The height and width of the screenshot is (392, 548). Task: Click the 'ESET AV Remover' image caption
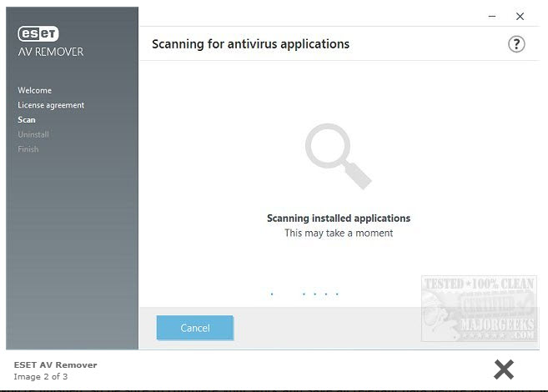(55, 364)
